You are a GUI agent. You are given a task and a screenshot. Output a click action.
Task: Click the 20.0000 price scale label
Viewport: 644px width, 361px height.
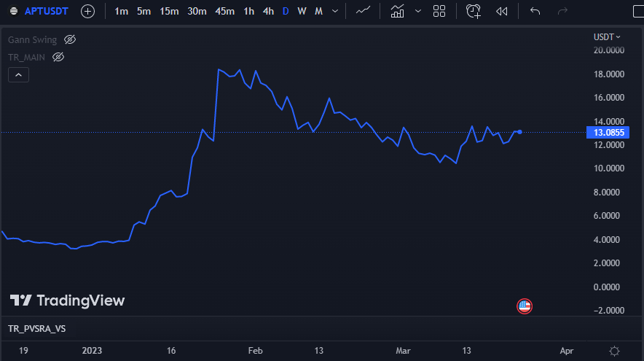pyautogui.click(x=609, y=50)
